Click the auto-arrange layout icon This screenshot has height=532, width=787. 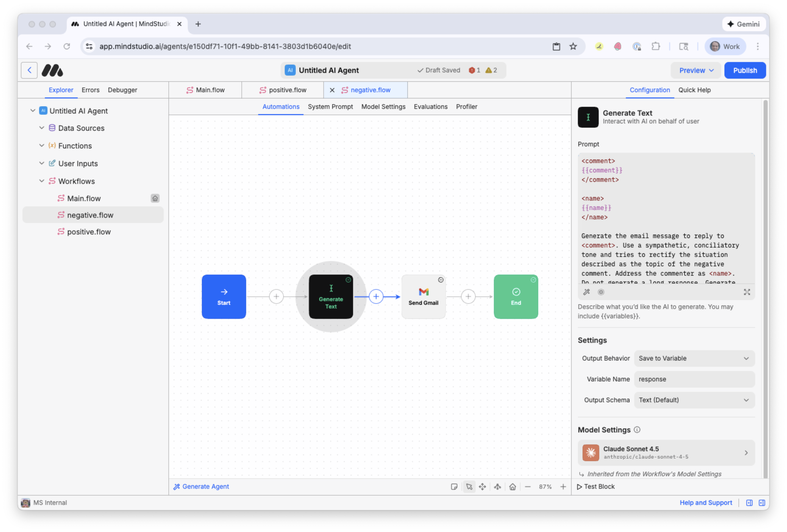pyautogui.click(x=497, y=487)
